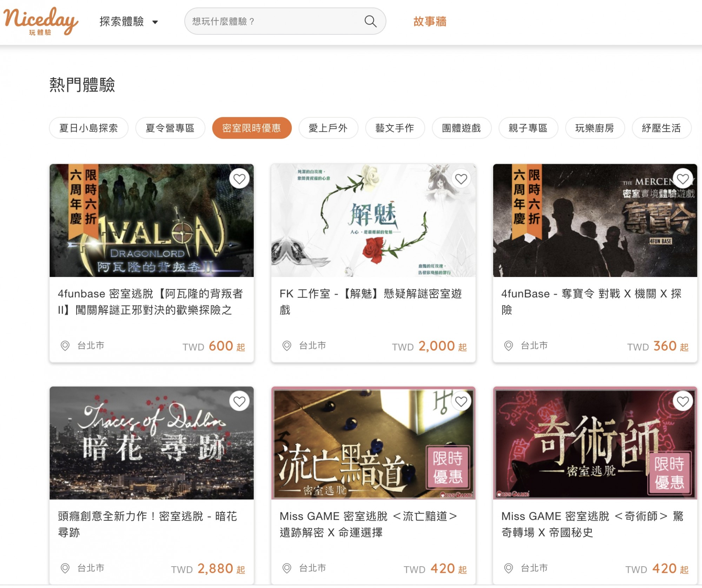
Task: Click the 熱門體驗 section heading
Action: [x=82, y=85]
